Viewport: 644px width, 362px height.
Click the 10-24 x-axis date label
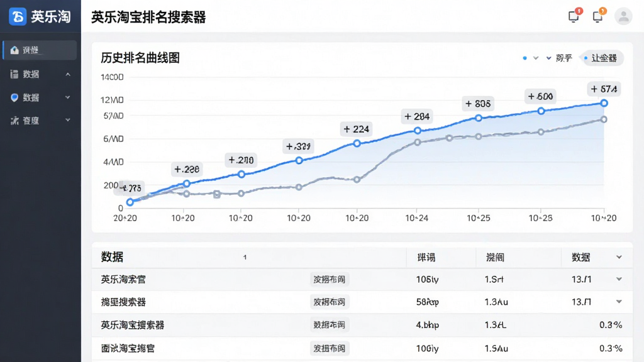[x=417, y=218]
